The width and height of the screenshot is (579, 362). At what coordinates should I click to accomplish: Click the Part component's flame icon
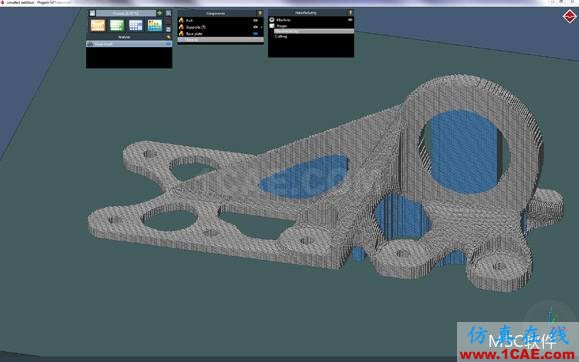[x=181, y=20]
